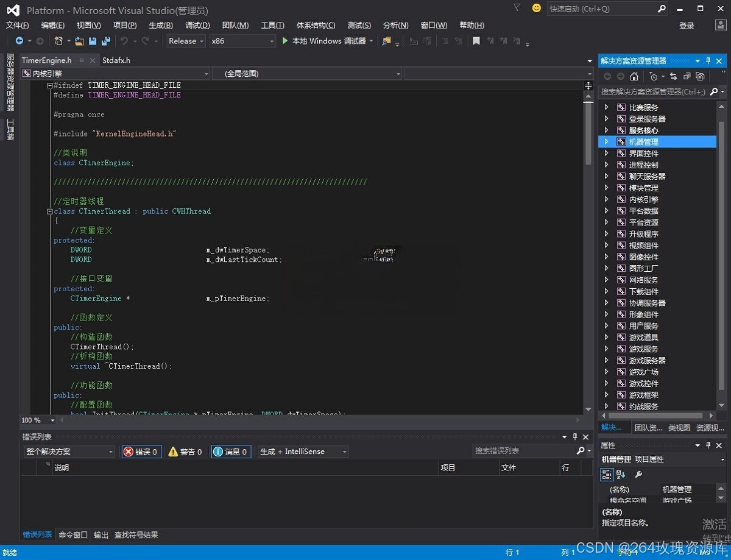Open the 整个解决方案 error scope dropdown

click(x=69, y=452)
